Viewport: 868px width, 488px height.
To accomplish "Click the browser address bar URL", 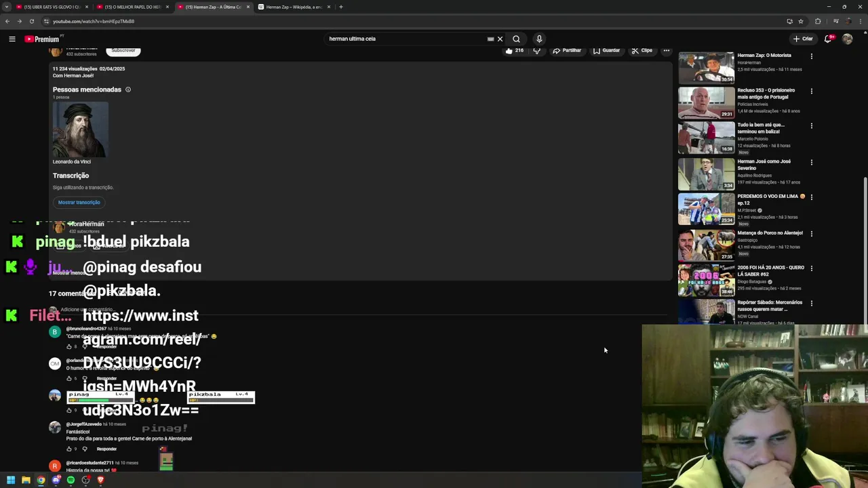I will [94, 21].
